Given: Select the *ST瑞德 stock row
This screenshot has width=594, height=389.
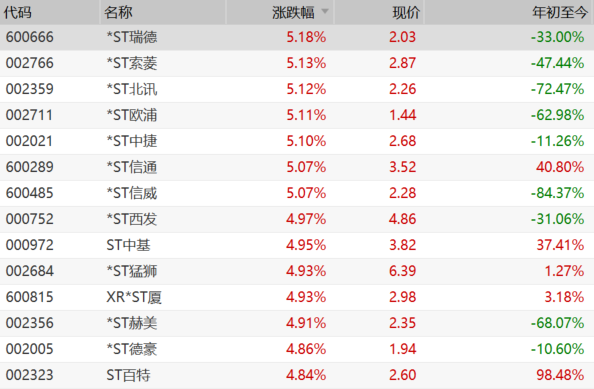Looking at the screenshot, I should tap(297, 37).
